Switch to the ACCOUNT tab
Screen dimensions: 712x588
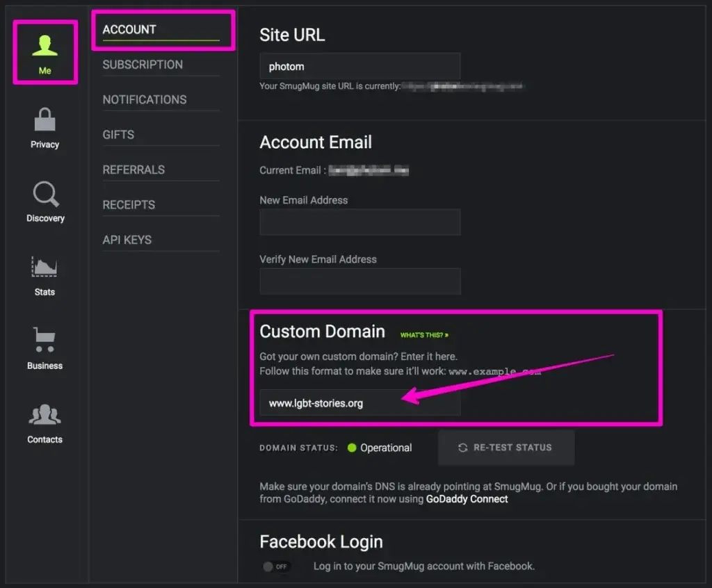pyautogui.click(x=129, y=29)
